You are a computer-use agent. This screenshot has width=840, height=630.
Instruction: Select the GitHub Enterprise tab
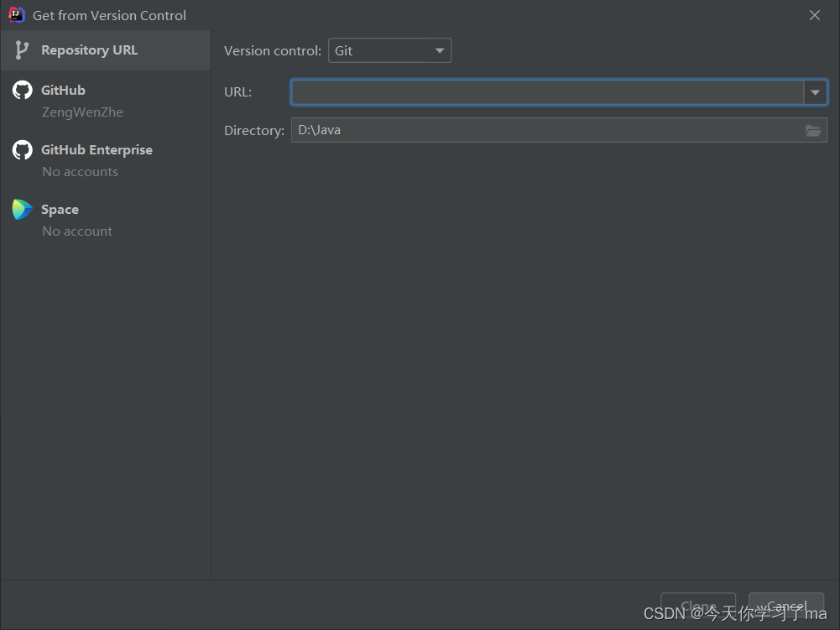coord(106,159)
